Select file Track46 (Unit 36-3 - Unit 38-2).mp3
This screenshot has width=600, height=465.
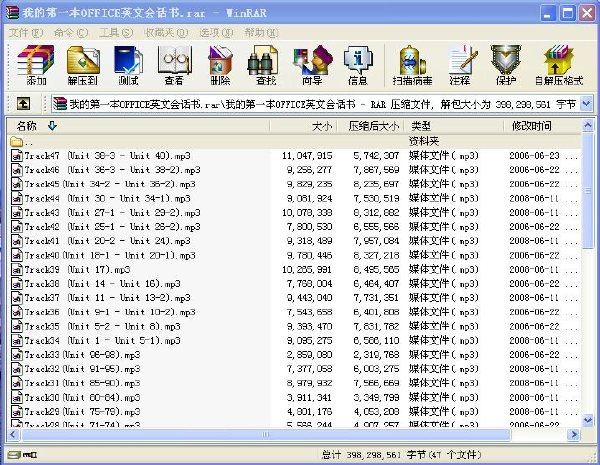(106, 170)
